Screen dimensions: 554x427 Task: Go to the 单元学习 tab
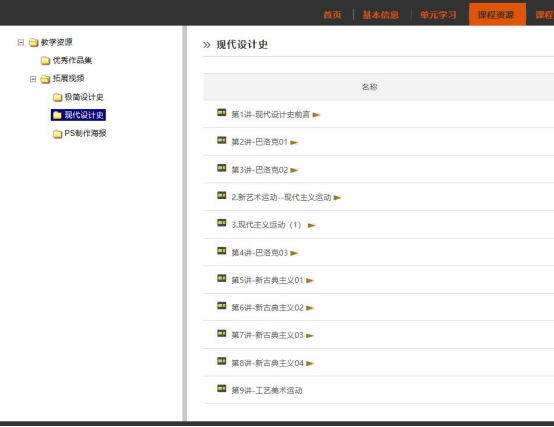(438, 15)
